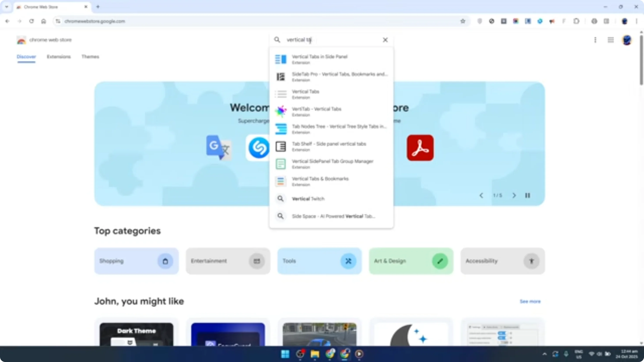Open your profile avatar on the store page

pyautogui.click(x=627, y=40)
